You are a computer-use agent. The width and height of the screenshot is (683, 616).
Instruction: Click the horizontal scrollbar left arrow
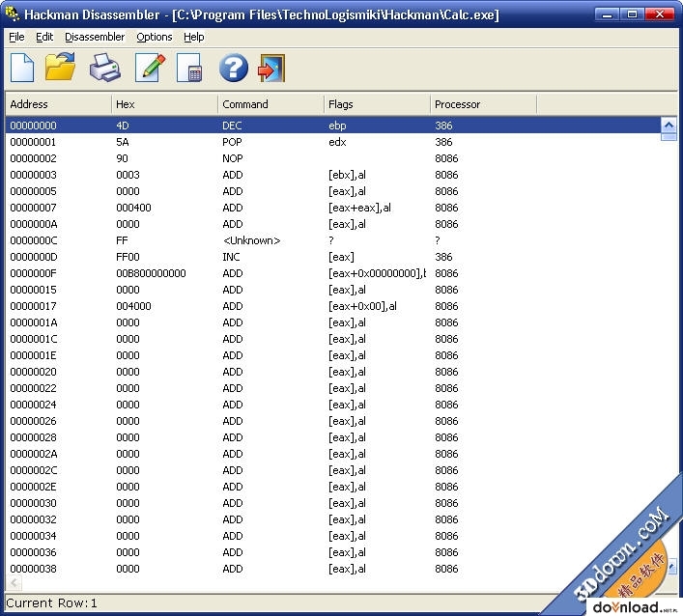tap(14, 582)
